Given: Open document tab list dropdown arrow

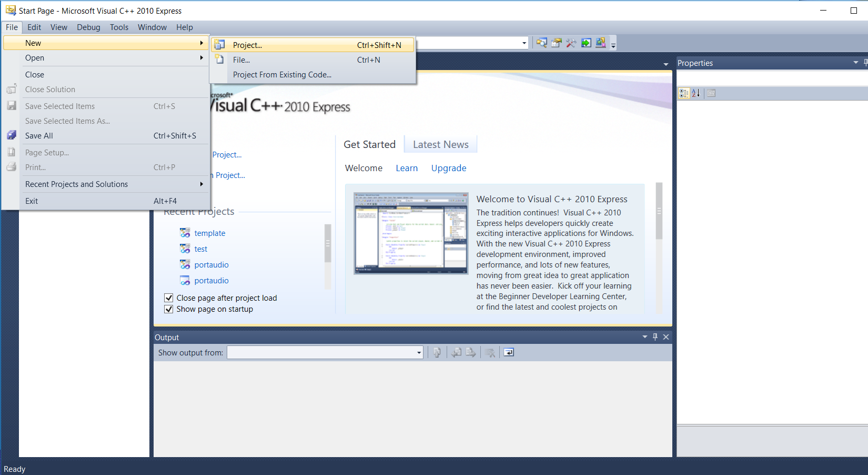Looking at the screenshot, I should (666, 64).
